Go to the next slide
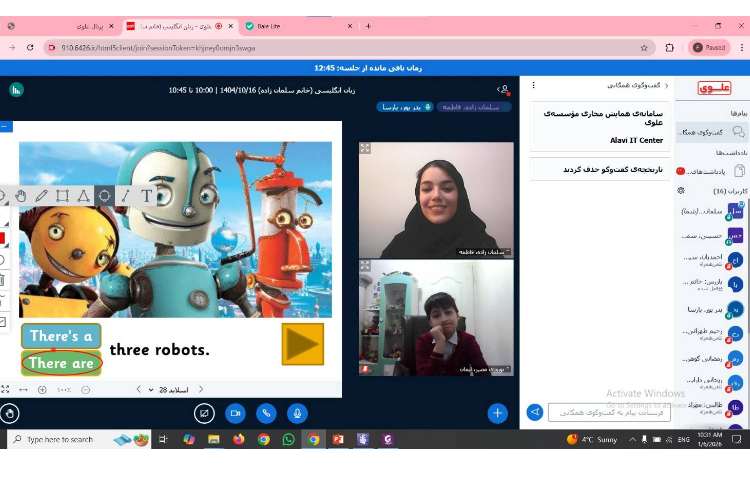Screen dimensions: 750x480 coord(201,389)
